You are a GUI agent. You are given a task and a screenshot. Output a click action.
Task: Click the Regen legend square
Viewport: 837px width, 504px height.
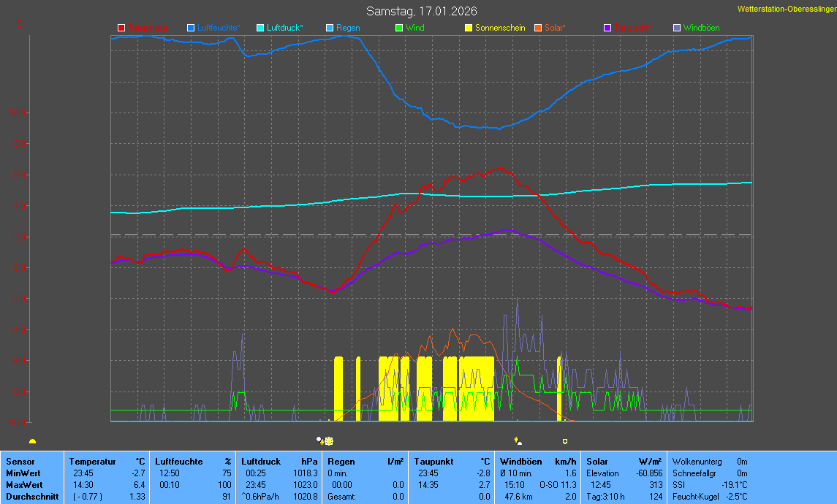(x=330, y=28)
